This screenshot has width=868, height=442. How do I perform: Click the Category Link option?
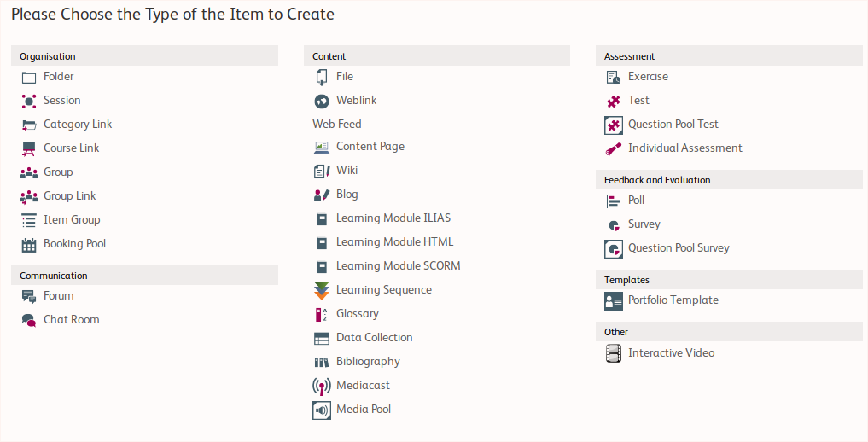coord(78,125)
